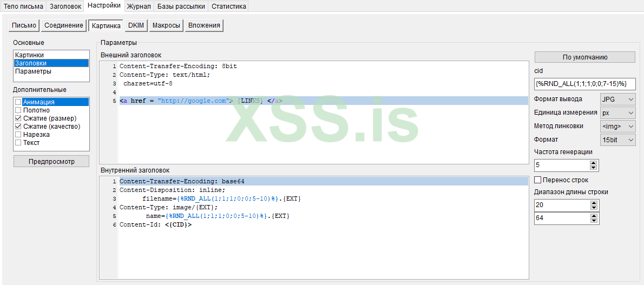The width and height of the screenshot is (644, 285).
Task: Enable the Нарезка checkbox
Action: (18, 135)
